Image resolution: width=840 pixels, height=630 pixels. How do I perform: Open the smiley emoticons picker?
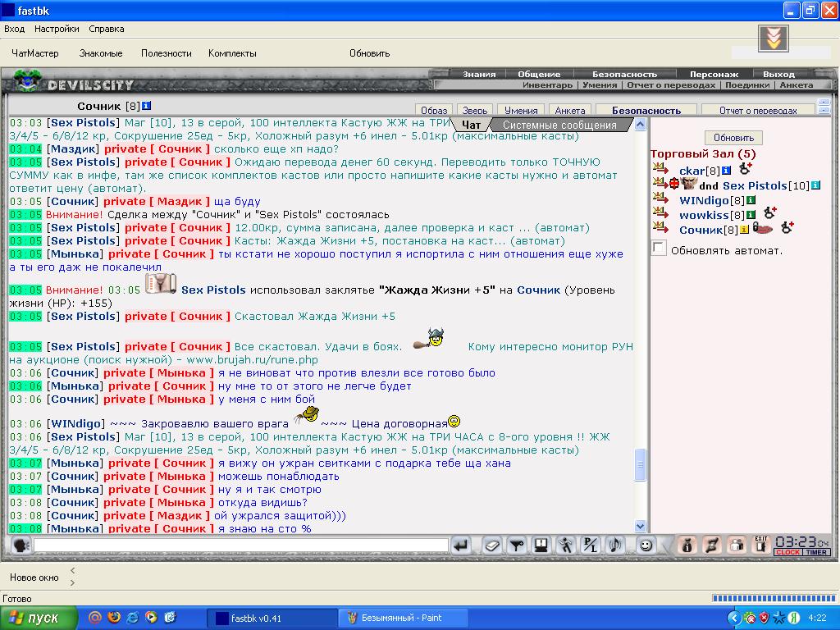click(x=646, y=546)
